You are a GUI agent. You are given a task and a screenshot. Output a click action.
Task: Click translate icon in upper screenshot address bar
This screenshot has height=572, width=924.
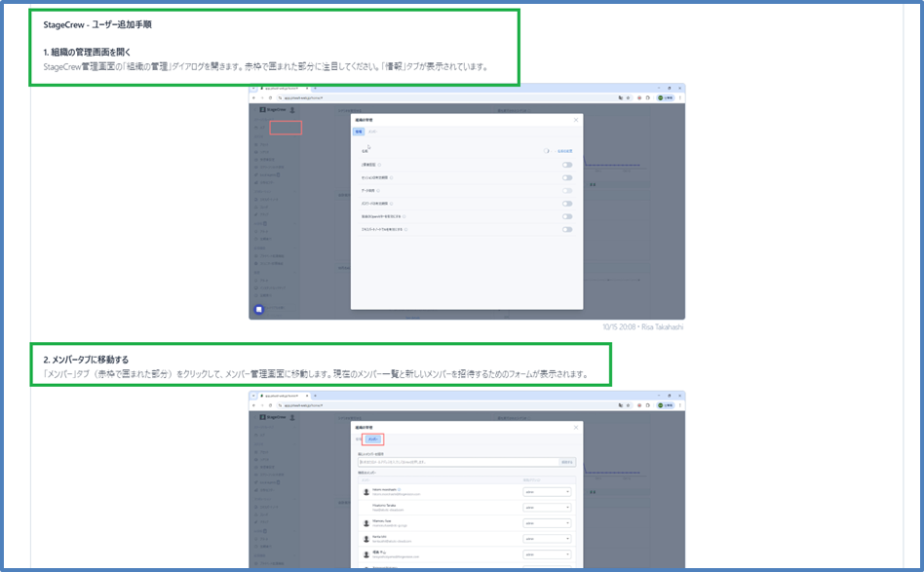621,97
